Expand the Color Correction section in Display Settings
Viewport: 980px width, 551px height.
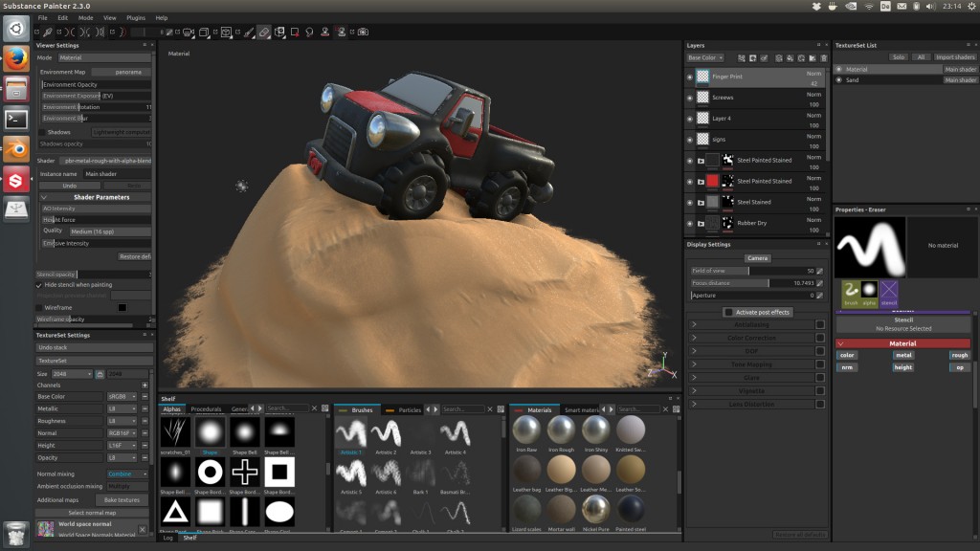[x=694, y=337]
